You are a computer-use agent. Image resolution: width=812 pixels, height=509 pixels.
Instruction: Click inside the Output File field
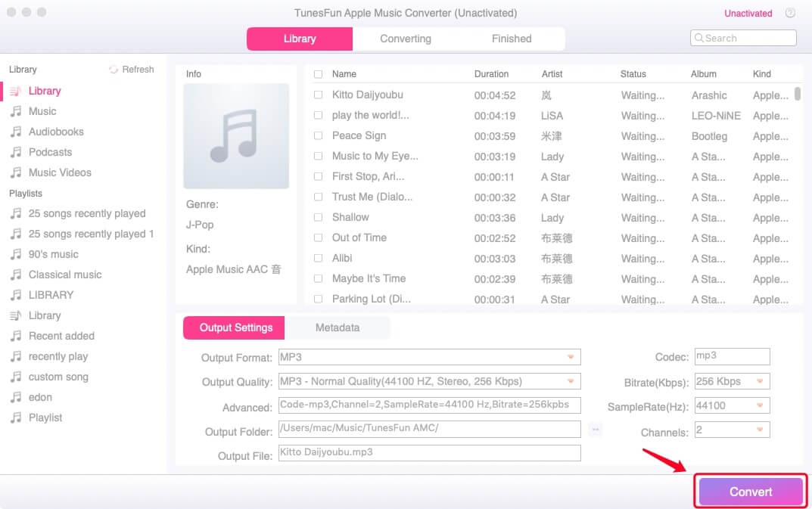click(x=429, y=453)
